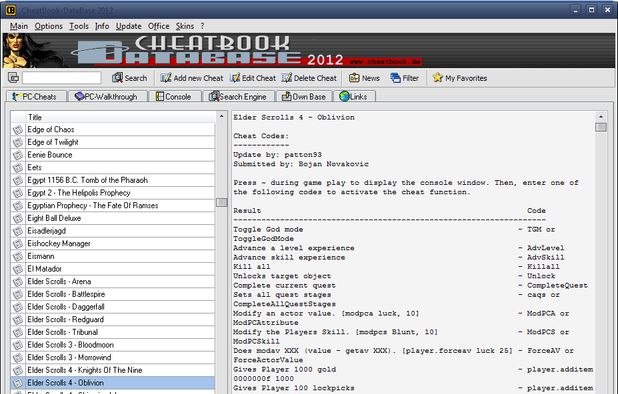Open the News section

[364, 78]
